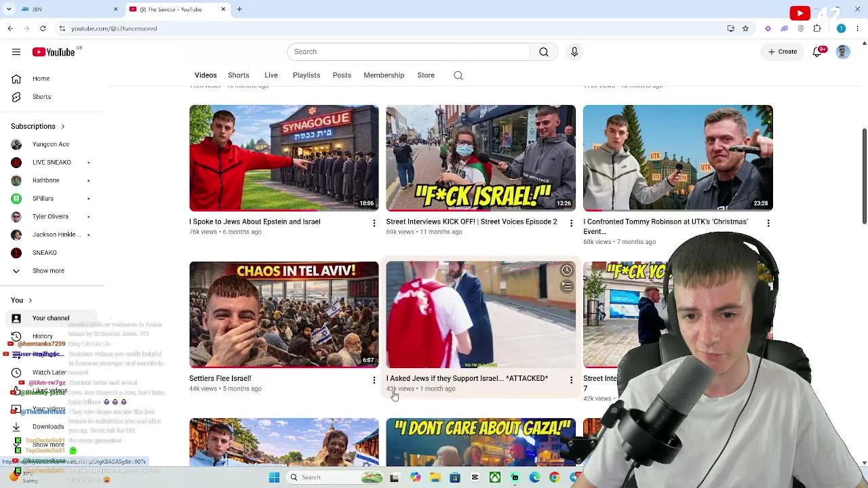
Task: Expand Show more under Subscriptions
Action: (x=47, y=271)
